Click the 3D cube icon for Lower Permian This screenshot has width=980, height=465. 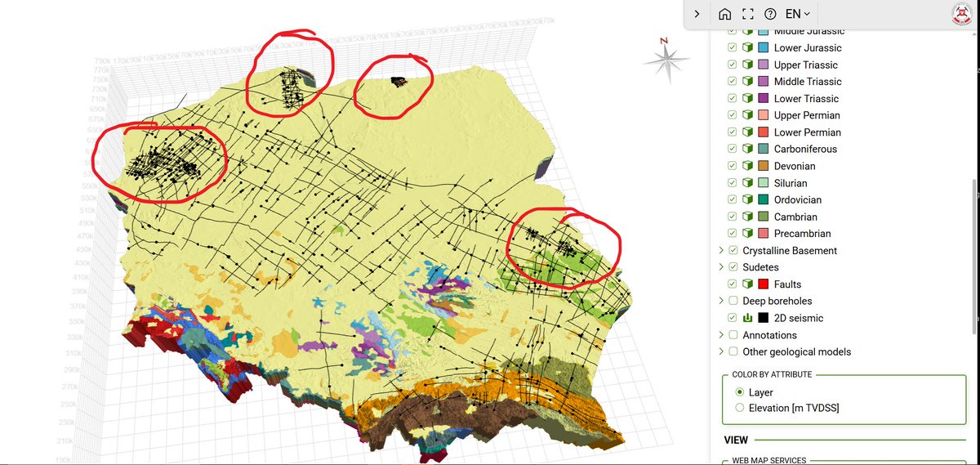click(x=748, y=132)
